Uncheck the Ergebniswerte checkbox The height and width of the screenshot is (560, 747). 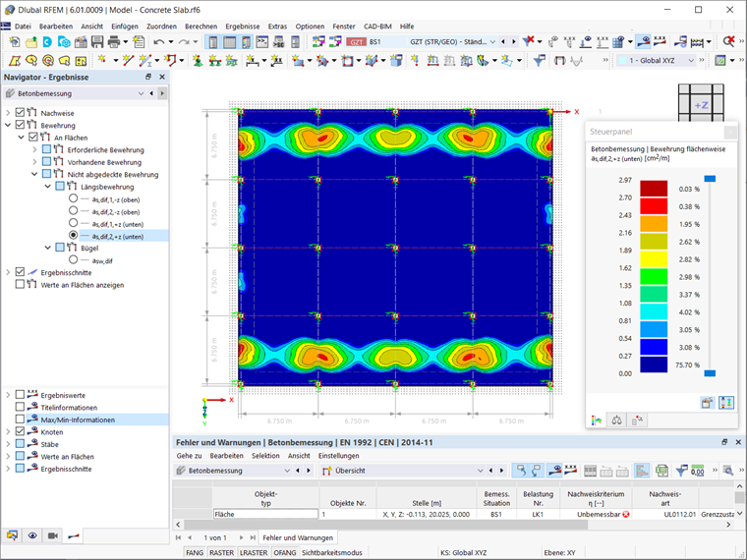click(20, 394)
